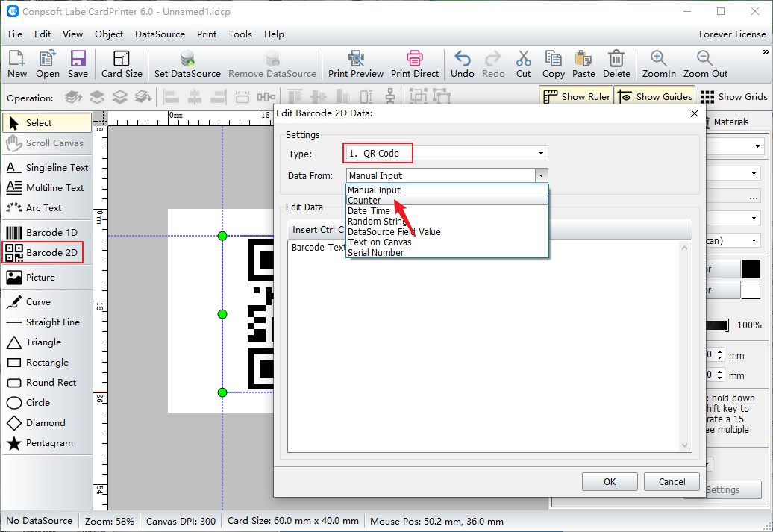Screen dimensions: 773x532
Task: Select the Curve drawing tool
Action: pyautogui.click(x=47, y=301)
